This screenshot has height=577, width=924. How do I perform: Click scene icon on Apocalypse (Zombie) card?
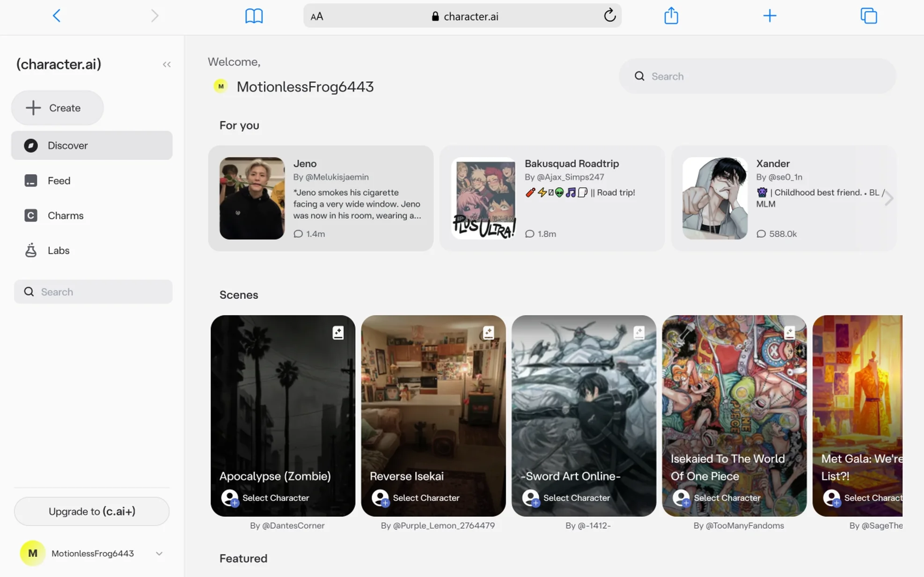pos(338,333)
